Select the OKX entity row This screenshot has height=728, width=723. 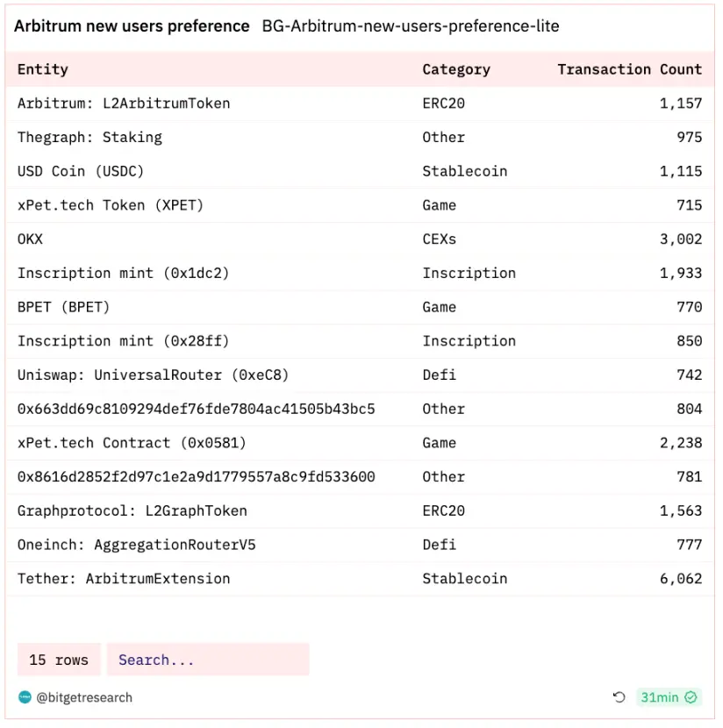360,239
